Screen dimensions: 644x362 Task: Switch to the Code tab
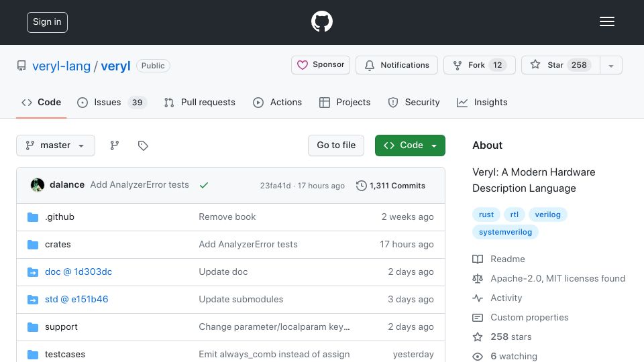[41, 102]
